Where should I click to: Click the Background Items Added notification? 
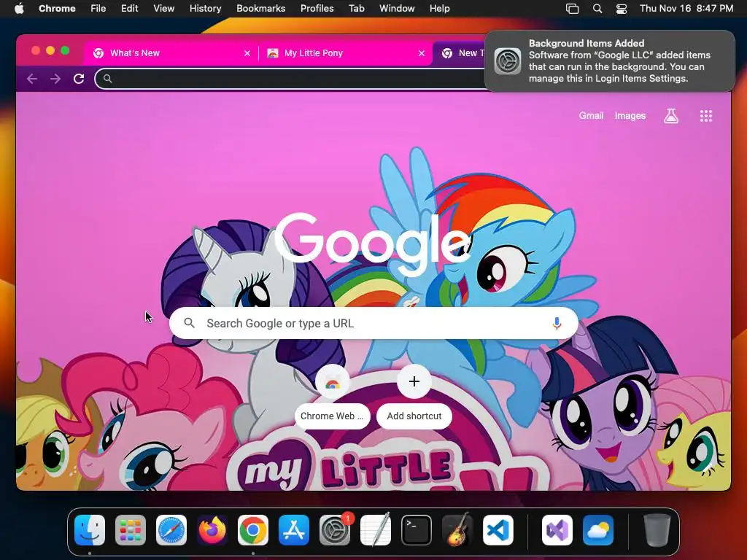tap(610, 61)
